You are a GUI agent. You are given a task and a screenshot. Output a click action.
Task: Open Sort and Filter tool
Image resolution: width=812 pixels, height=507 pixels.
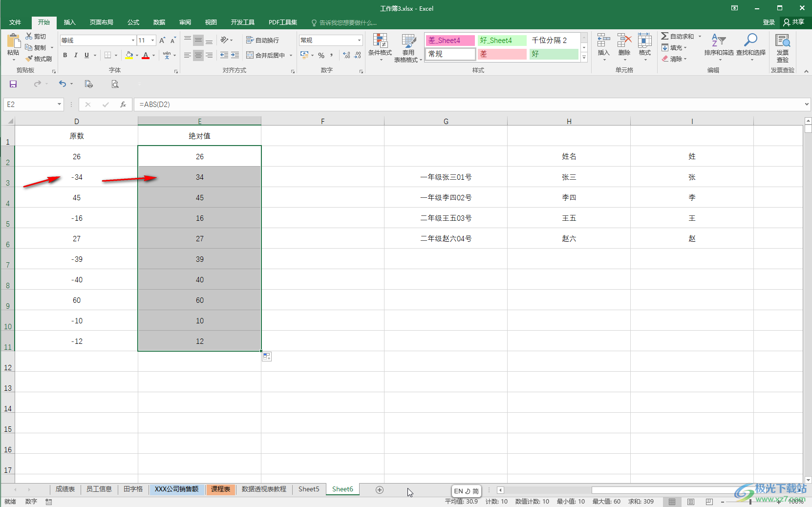coord(719,47)
